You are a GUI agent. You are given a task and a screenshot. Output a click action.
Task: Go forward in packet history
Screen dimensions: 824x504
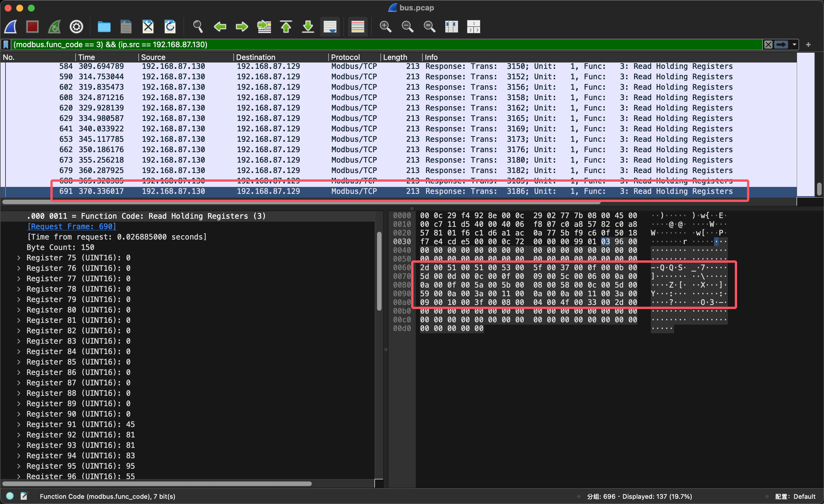[242, 27]
